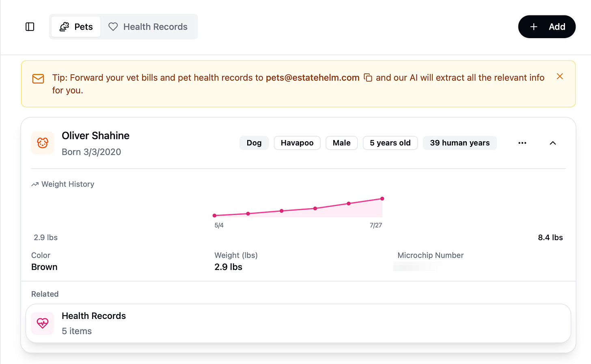Dismiss the vet bills tip banner

point(560,76)
